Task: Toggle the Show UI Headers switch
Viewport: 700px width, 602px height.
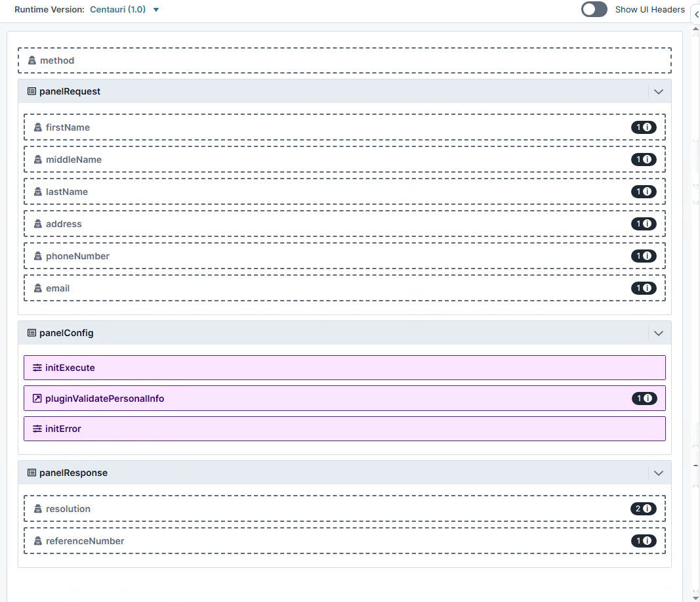Action: (594, 9)
